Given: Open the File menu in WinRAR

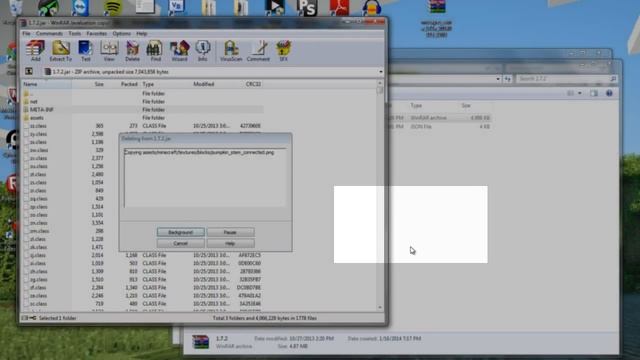Looking at the screenshot, I should click(x=27, y=33).
